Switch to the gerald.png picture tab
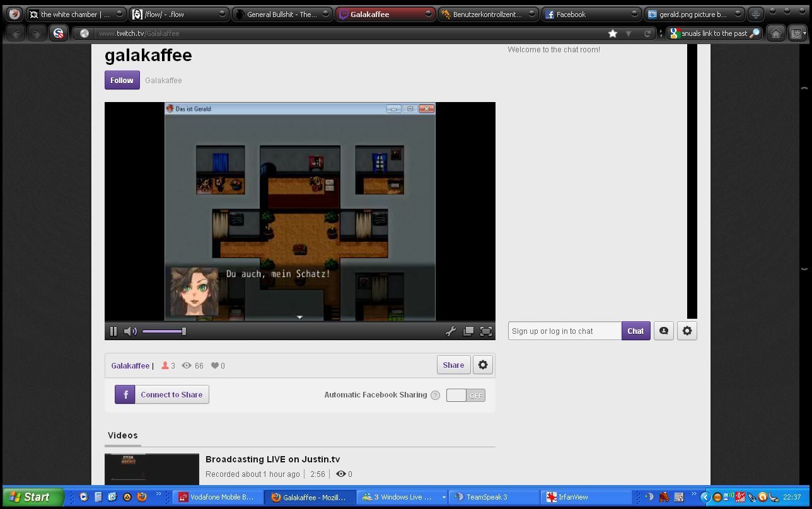The image size is (812, 509). click(x=693, y=14)
